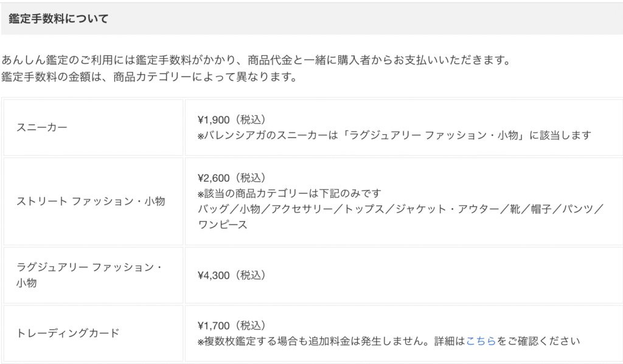Screen dimensions: 623x364
Task: Click the ストリート ファッション・小物 category cell
Action: click(x=93, y=201)
